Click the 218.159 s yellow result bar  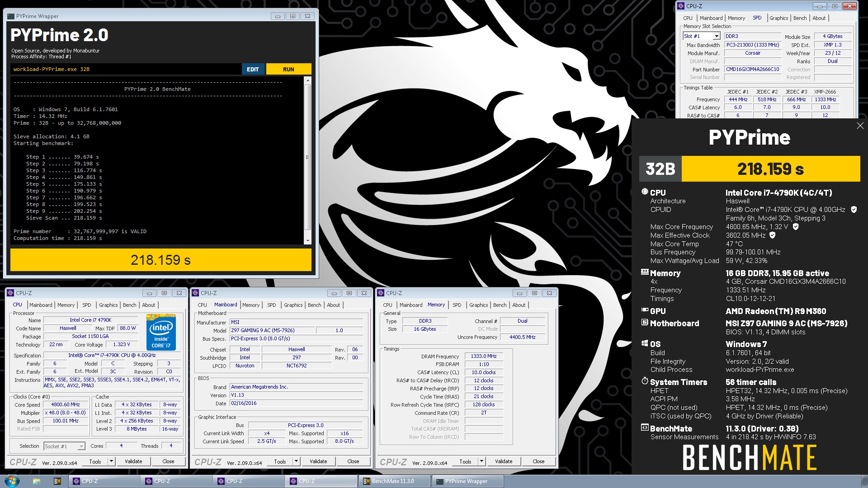click(x=161, y=260)
